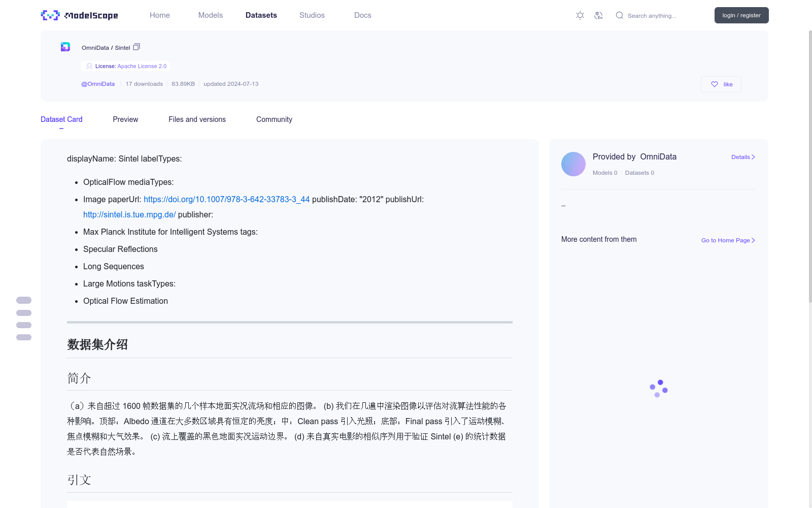Viewport: 812px width, 508px height.
Task: Click the More content from them label
Action: click(x=599, y=239)
